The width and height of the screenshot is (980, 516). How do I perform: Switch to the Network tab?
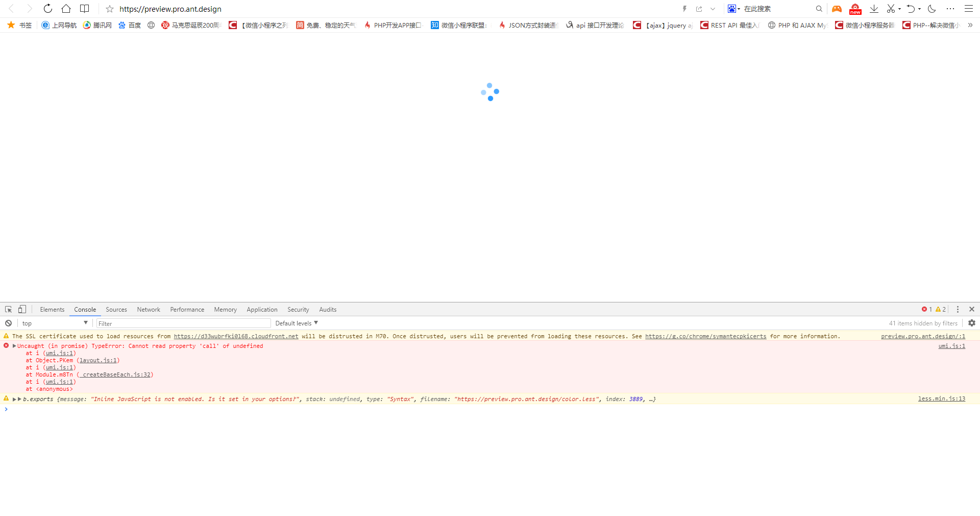[x=149, y=310]
